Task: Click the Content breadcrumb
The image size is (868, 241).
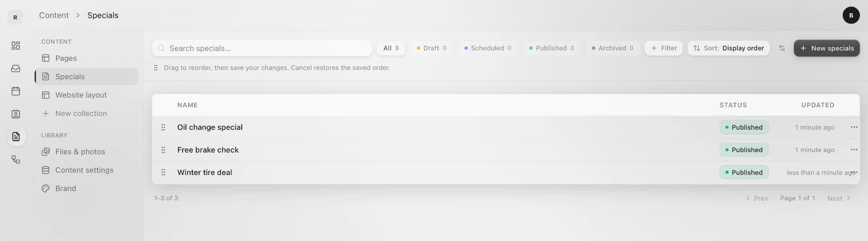Action: click(54, 15)
